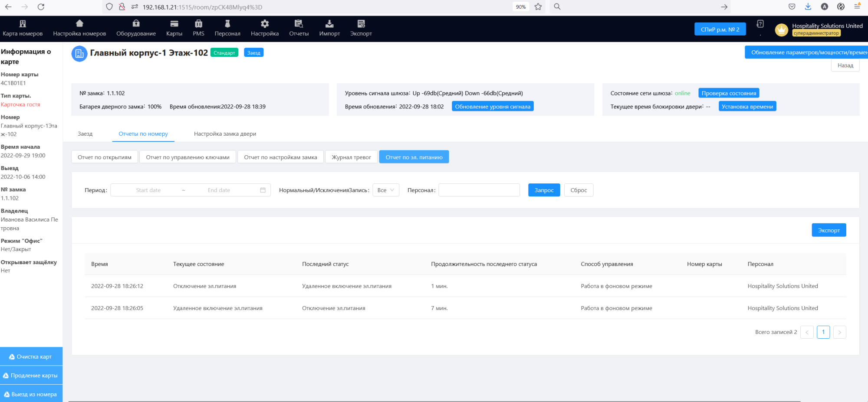Image resolution: width=868 pixels, height=402 pixels.
Task: Switch to the Настройка замка двери tab
Action: (225, 134)
